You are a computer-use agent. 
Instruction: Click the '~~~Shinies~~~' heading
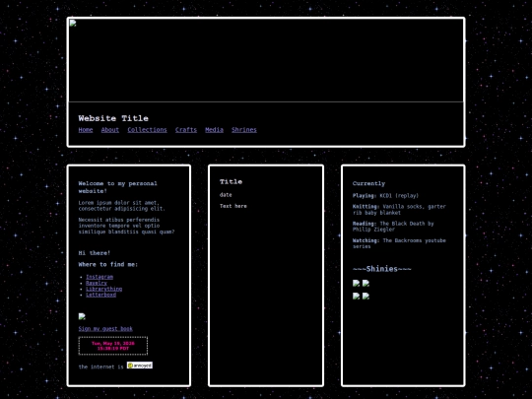click(x=381, y=269)
